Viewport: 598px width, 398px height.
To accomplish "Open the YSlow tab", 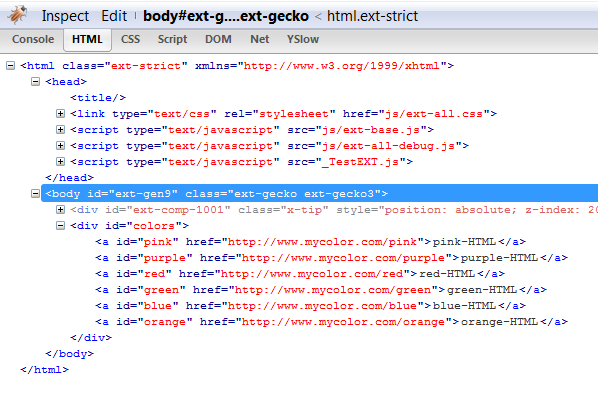I will tap(303, 39).
